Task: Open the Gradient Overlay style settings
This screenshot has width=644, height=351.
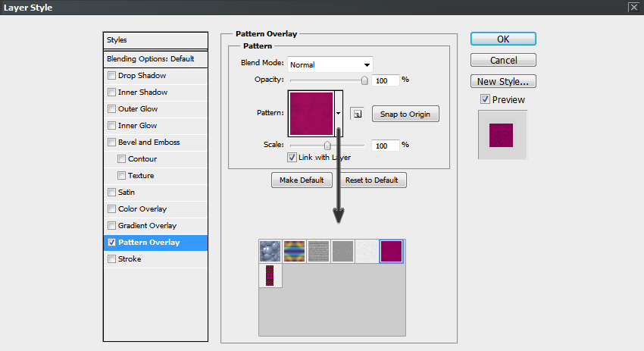Action: (x=146, y=226)
